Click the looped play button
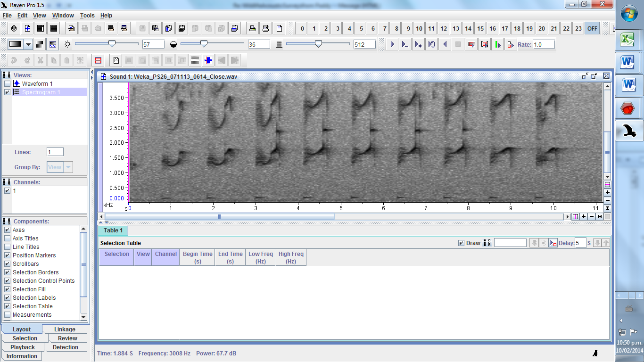 coord(431,44)
